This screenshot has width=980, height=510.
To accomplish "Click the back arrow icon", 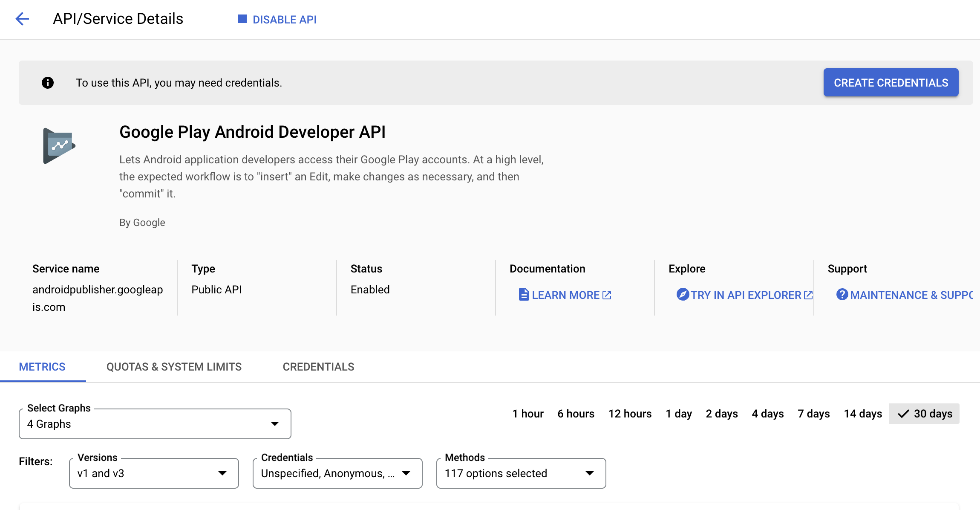I will pos(22,19).
